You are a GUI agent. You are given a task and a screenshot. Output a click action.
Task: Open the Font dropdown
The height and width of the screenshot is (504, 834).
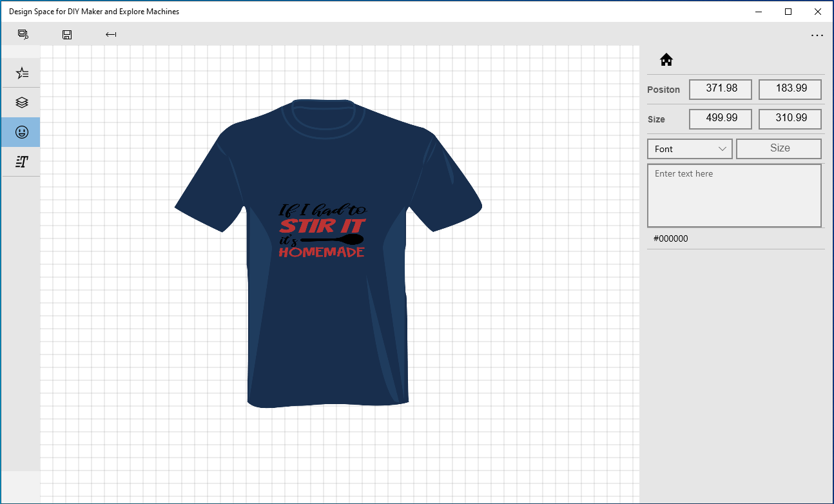[x=690, y=149]
